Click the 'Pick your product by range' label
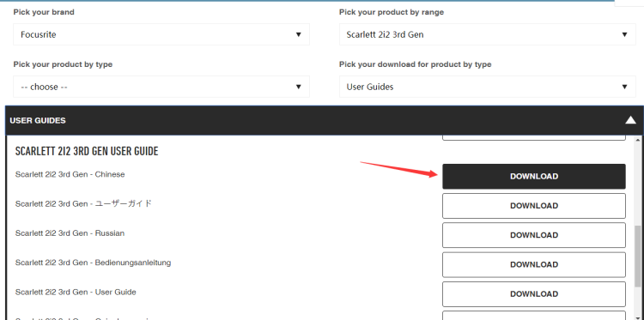The image size is (644, 320). coord(392,12)
